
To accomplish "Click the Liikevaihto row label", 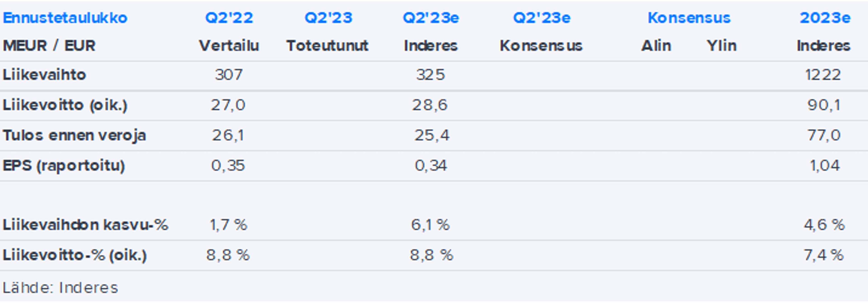I will (45, 75).
